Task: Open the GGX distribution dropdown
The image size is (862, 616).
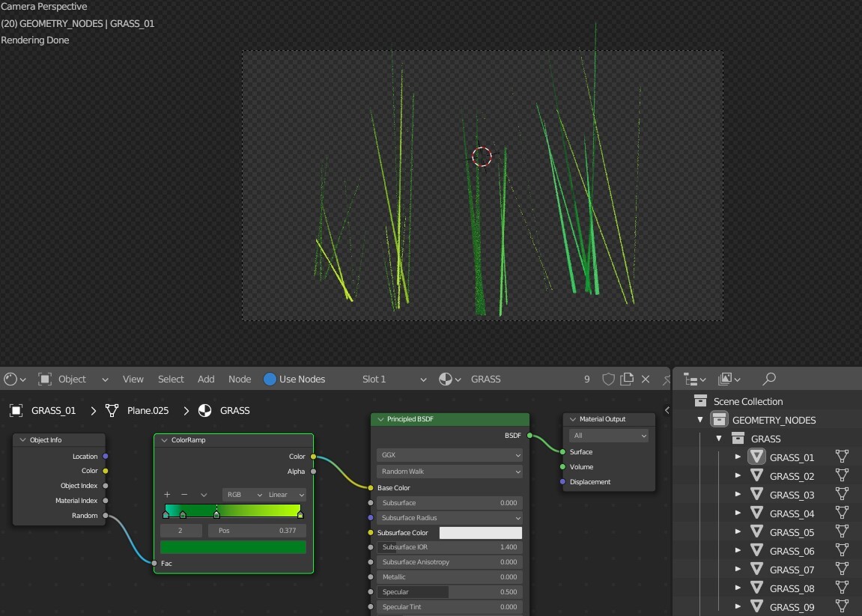Action: [449, 455]
